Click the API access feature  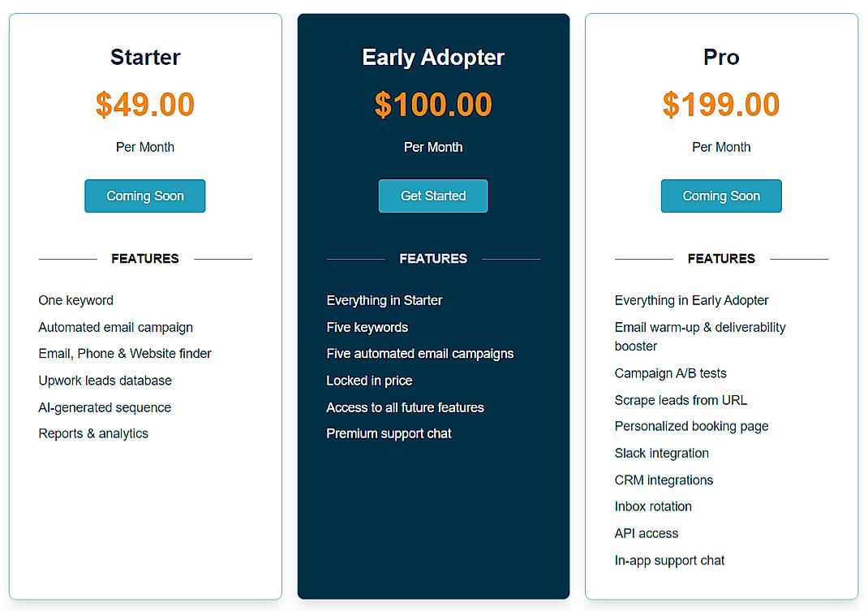[x=646, y=533]
